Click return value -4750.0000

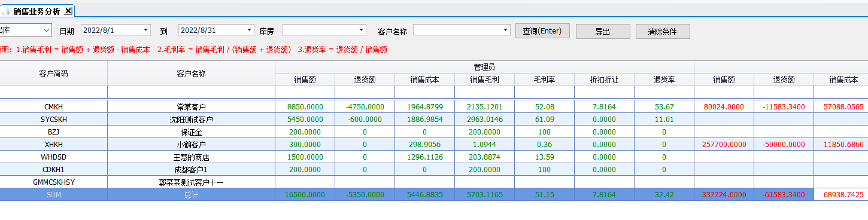point(365,106)
